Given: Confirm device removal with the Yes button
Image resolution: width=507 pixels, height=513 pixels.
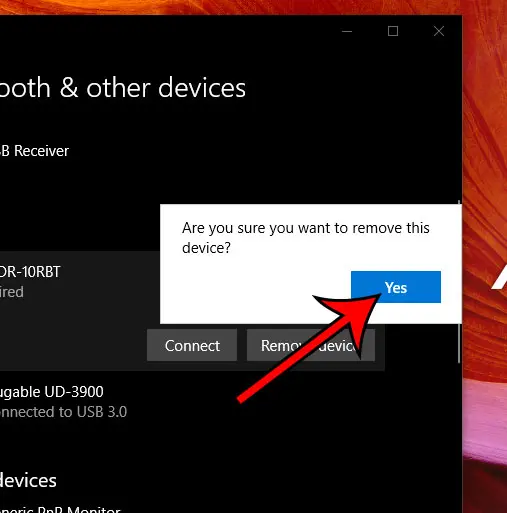Looking at the screenshot, I should pos(396,287).
